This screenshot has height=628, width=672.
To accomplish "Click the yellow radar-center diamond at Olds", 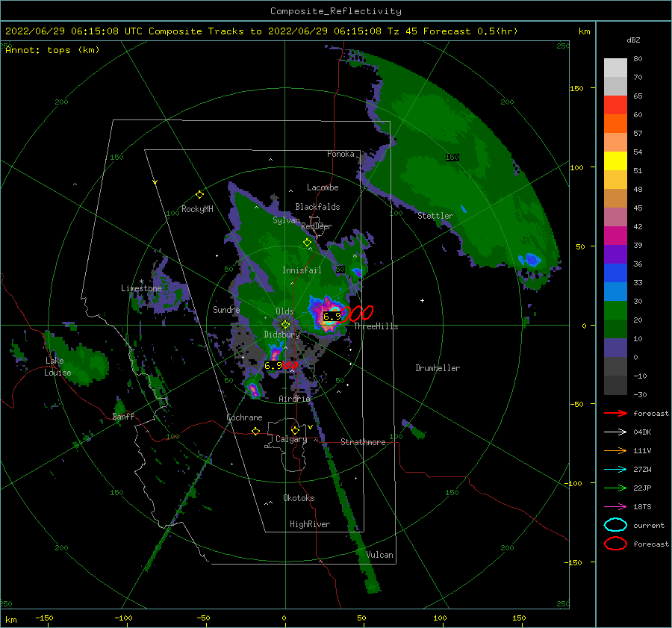I will (285, 325).
